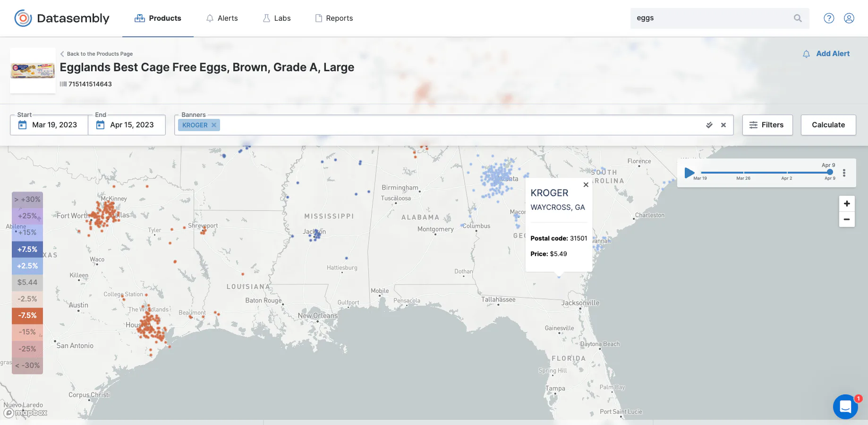This screenshot has width=868, height=425.
Task: Open the Reports tab
Action: 334,18
